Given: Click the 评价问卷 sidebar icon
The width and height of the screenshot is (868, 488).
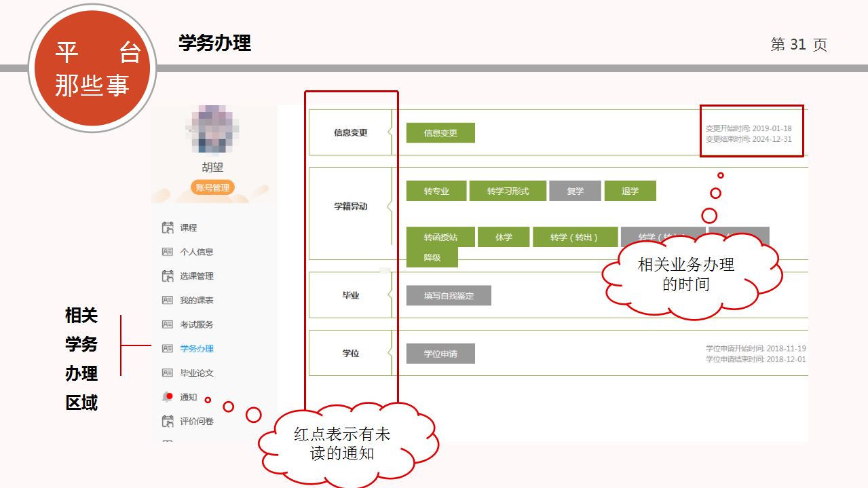Looking at the screenshot, I should 168,421.
